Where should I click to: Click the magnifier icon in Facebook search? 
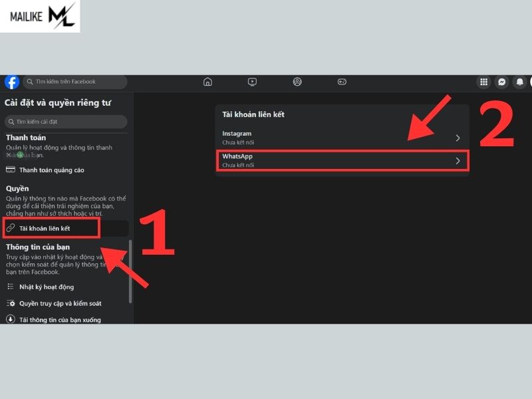(x=30, y=82)
